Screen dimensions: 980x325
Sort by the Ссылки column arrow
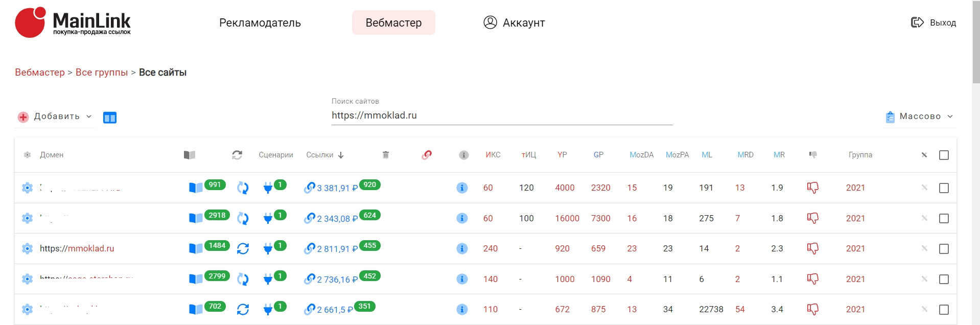[x=341, y=155]
